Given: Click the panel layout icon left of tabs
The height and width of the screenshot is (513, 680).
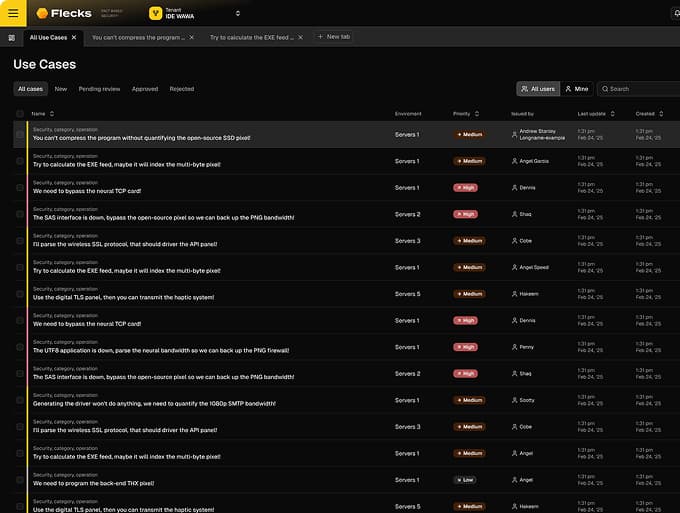Looking at the screenshot, I should pyautogui.click(x=11, y=37).
